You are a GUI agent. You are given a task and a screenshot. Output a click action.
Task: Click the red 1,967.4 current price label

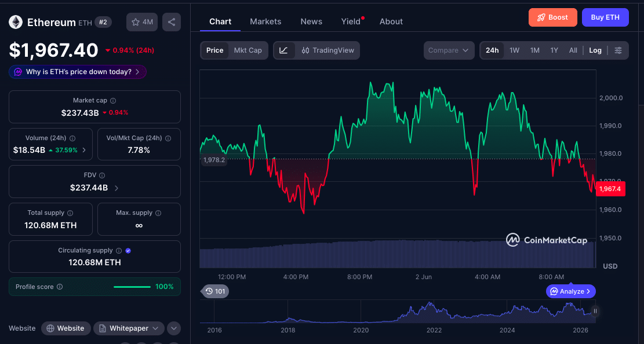coord(610,189)
